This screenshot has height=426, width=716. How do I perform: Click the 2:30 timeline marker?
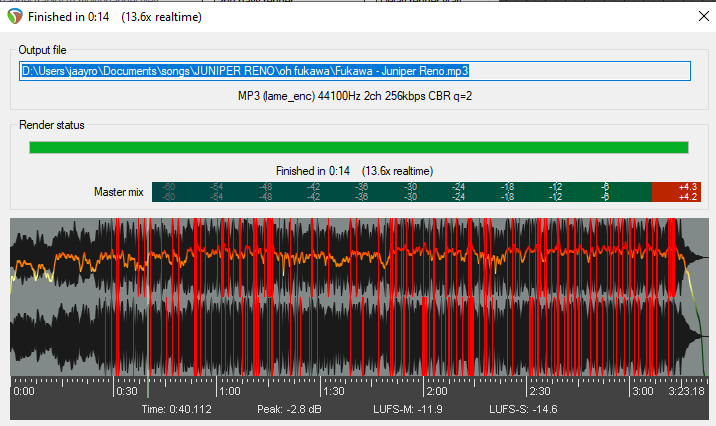click(x=539, y=392)
